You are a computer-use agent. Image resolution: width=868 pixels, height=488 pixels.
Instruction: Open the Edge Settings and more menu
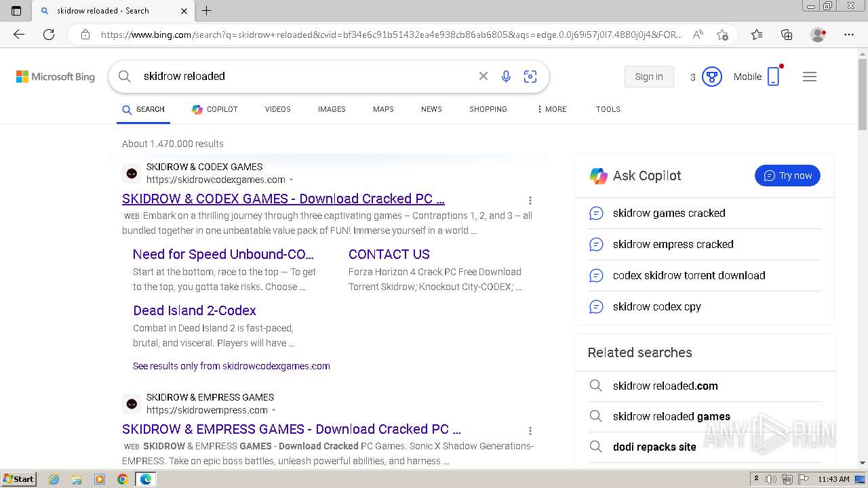pyautogui.click(x=849, y=35)
